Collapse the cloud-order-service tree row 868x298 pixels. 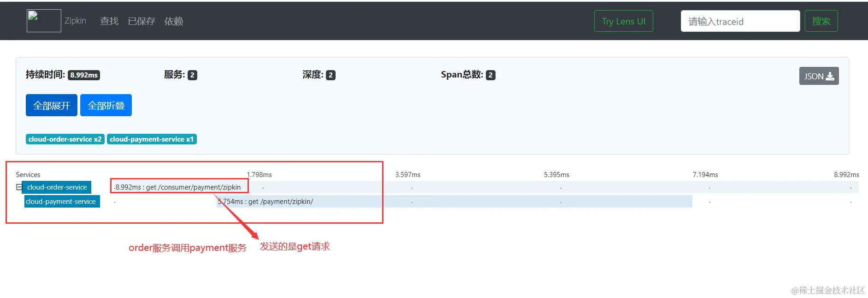19,187
